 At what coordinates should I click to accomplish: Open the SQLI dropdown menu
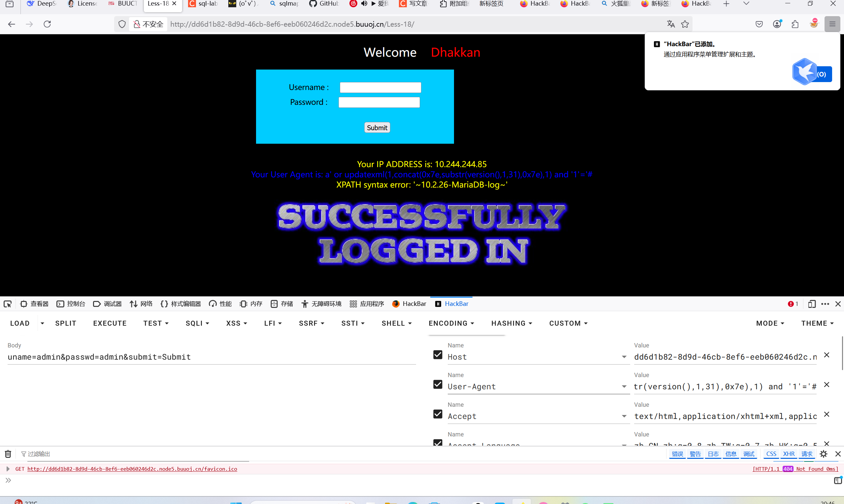click(x=197, y=323)
